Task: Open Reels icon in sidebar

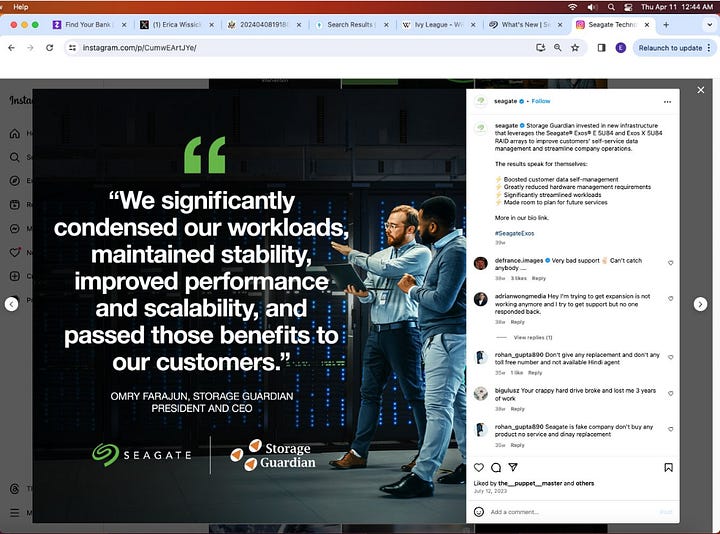Action: [x=15, y=205]
